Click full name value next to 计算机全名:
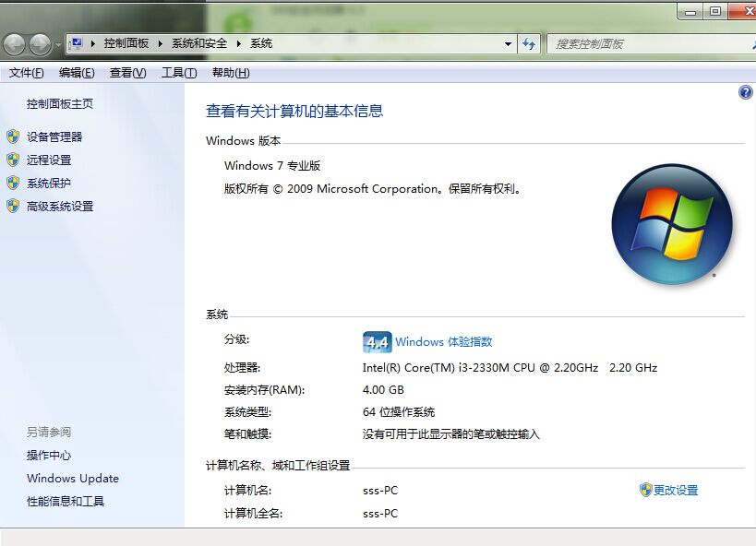This screenshot has width=756, height=546. 380,514
